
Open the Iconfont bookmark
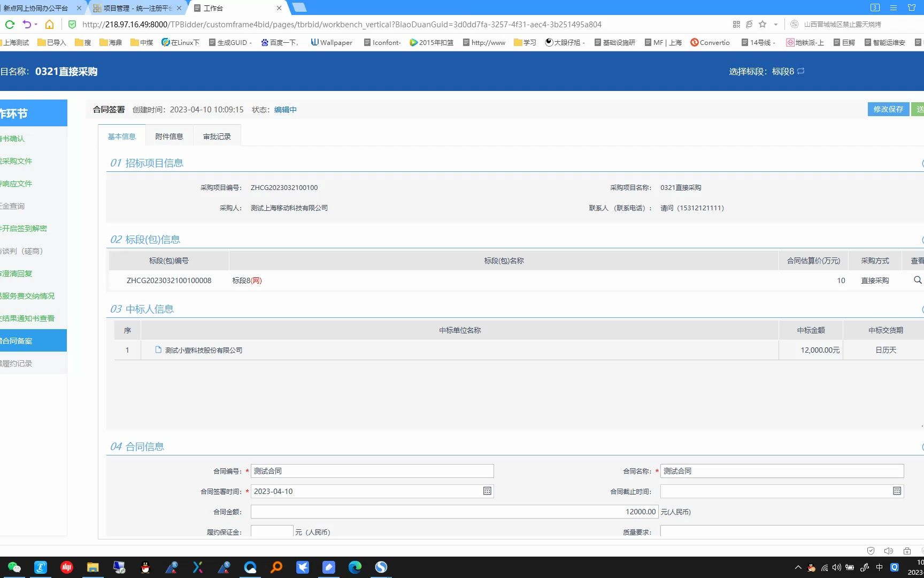(x=382, y=42)
